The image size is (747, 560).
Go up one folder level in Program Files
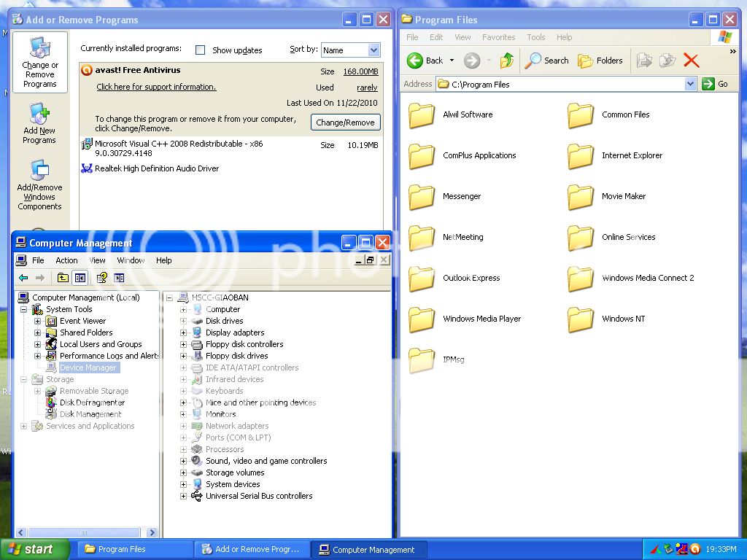click(506, 61)
